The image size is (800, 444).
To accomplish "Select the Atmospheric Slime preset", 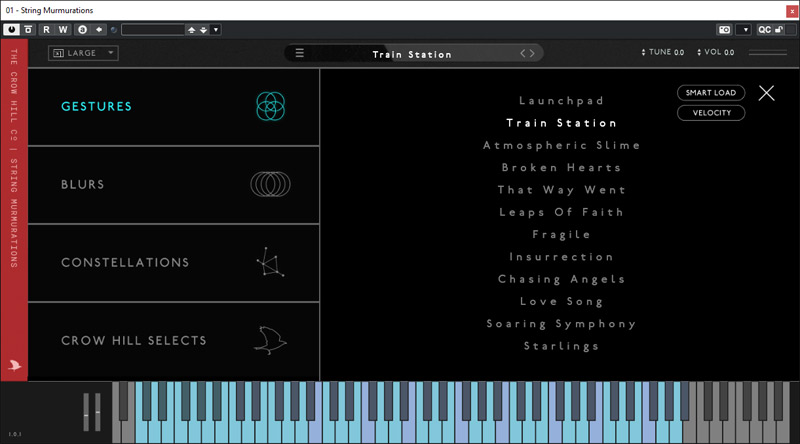I will tap(561, 145).
